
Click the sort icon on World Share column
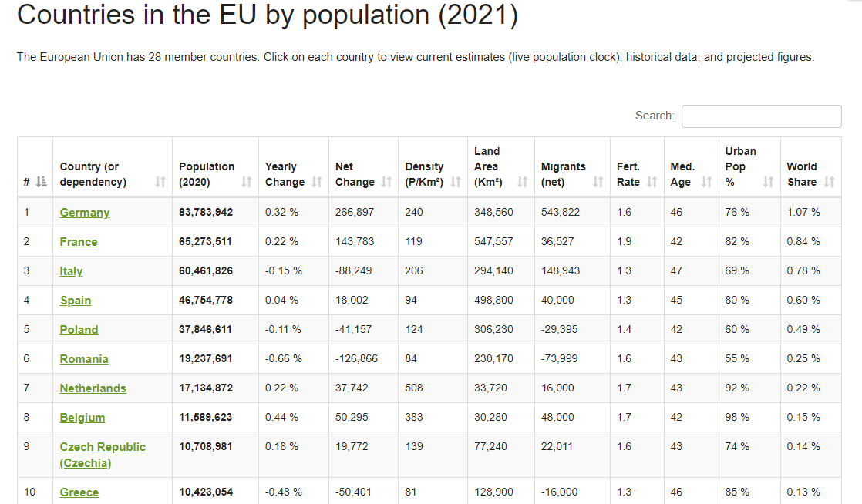click(x=829, y=183)
